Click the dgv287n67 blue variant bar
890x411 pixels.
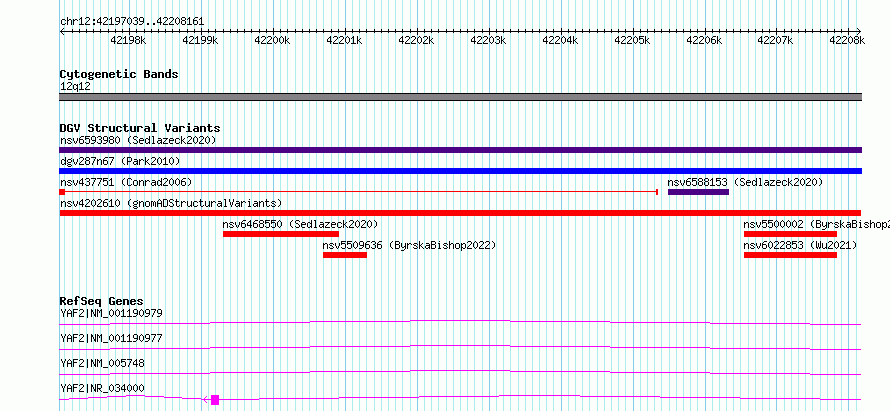pyautogui.click(x=460, y=171)
